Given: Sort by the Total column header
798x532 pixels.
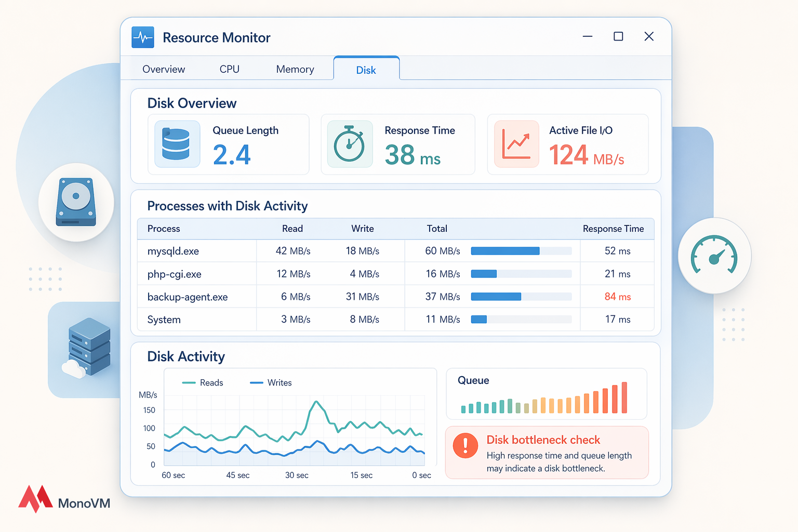Looking at the screenshot, I should (437, 229).
